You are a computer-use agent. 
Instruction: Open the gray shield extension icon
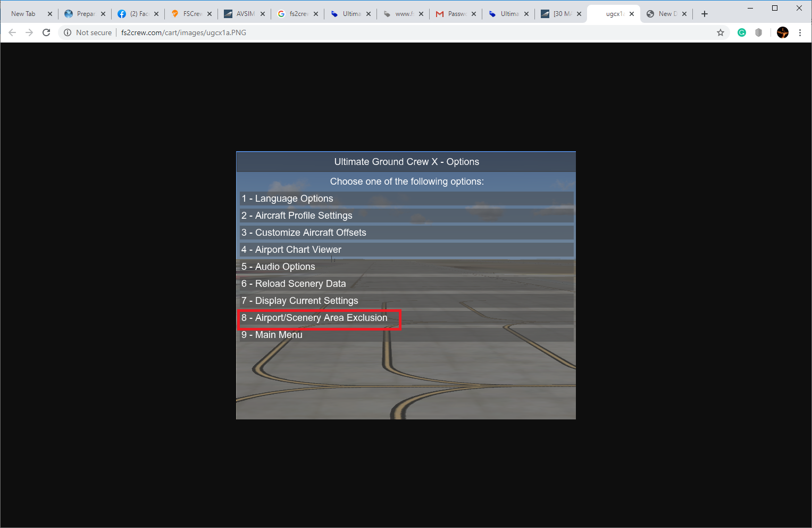(x=759, y=32)
